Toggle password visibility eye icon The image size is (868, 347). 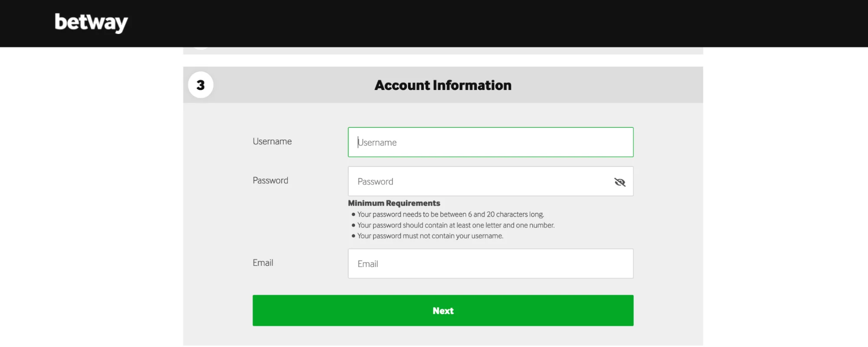620,182
